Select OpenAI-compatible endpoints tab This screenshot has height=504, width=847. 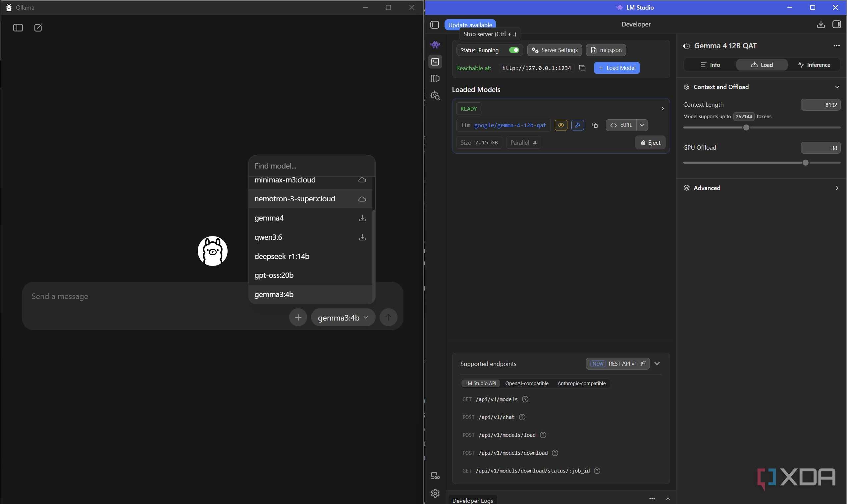[527, 383]
